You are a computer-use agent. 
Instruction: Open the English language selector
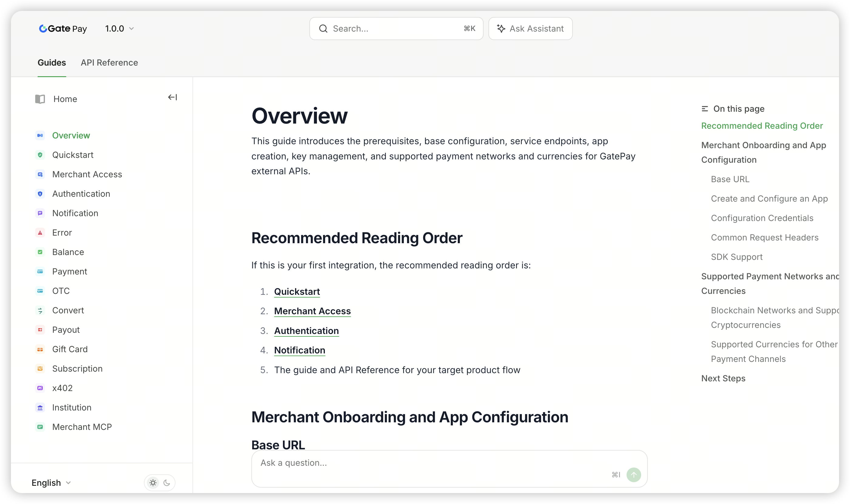click(51, 483)
